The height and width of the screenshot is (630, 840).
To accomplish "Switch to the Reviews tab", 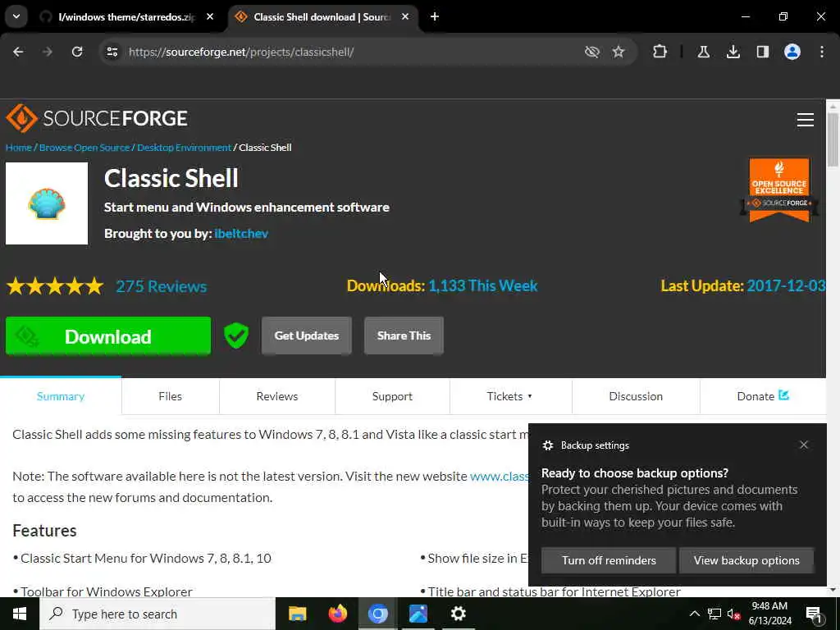I will [277, 396].
